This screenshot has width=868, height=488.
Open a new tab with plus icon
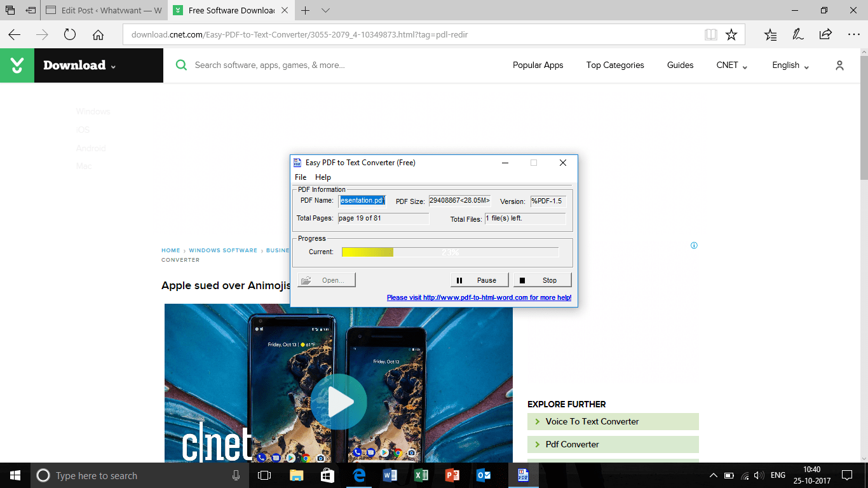306,11
